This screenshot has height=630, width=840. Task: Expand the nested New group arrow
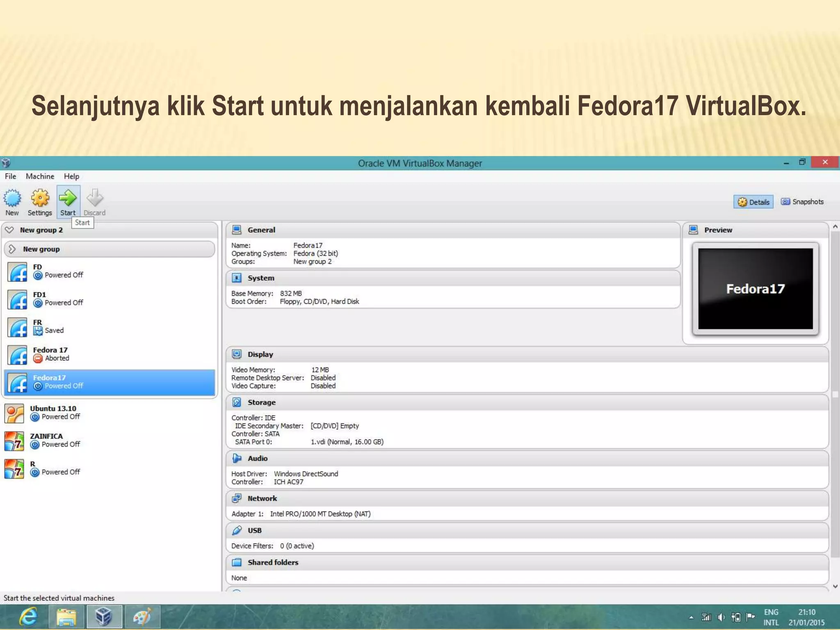pos(12,249)
